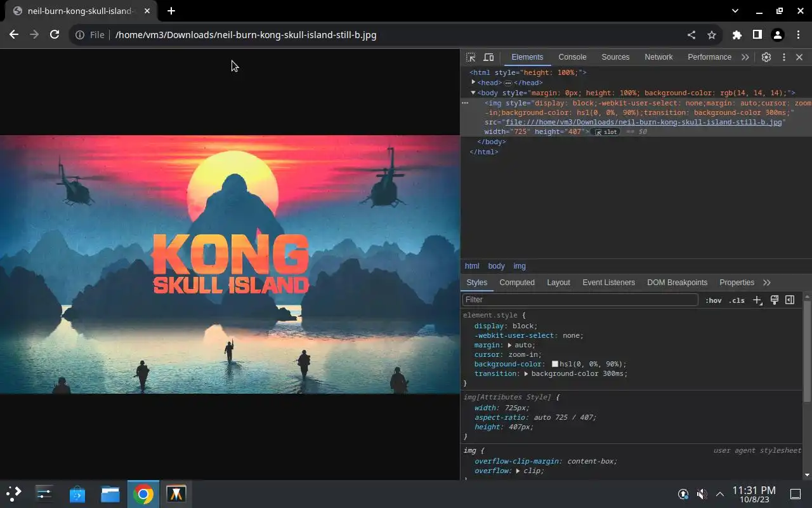
Task: Show more styles pane tabs
Action: (x=767, y=283)
